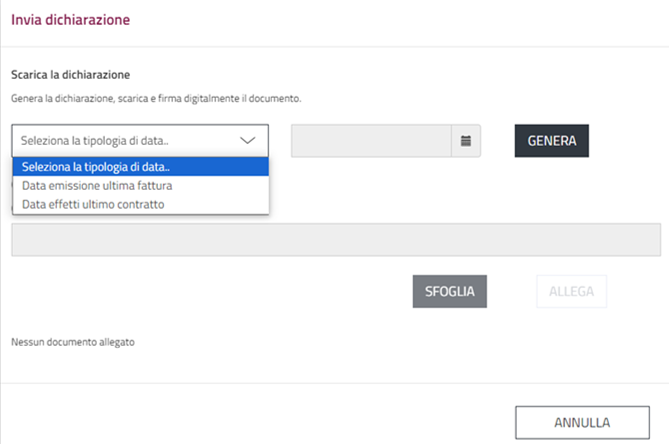The width and height of the screenshot is (669, 444).
Task: Click the dropdown chevron arrow
Action: pyautogui.click(x=249, y=141)
